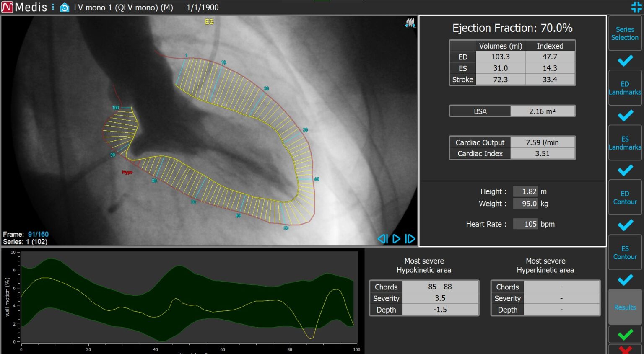Play the angiogram cine loop
Image resolution: width=644 pixels, height=354 pixels.
(396, 239)
